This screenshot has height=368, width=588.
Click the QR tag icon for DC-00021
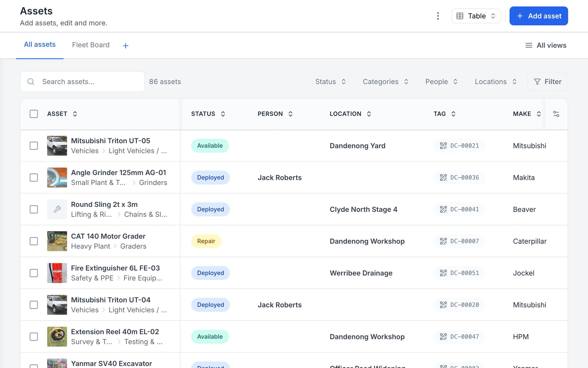tap(443, 146)
